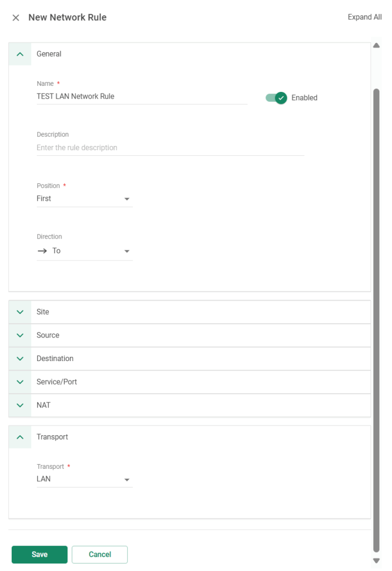392x571 pixels.
Task: Collapse the Transport section chevron
Action: pyautogui.click(x=20, y=437)
